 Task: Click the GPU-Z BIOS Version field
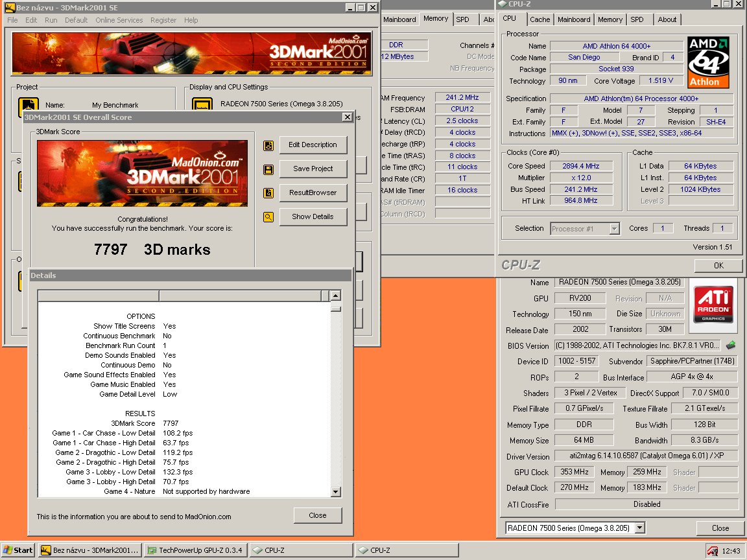637,345
